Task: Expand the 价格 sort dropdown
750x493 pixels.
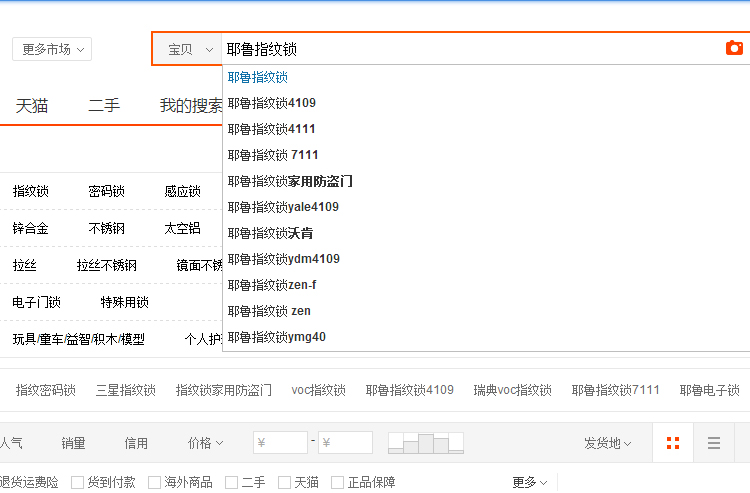Action: pyautogui.click(x=205, y=443)
